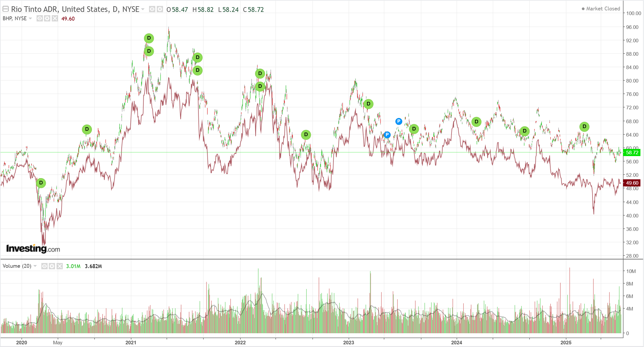
Task: Open the Volume indicator settings gear
Action: pos(52,266)
